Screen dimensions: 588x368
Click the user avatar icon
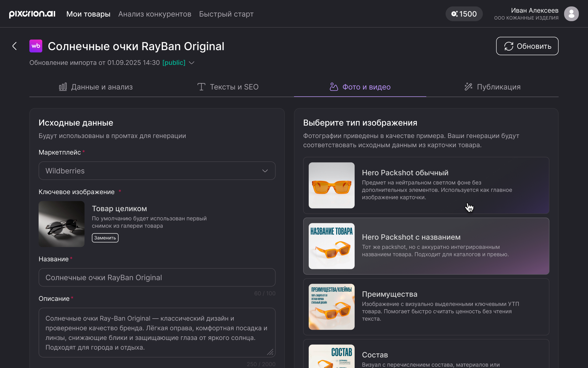pos(571,14)
